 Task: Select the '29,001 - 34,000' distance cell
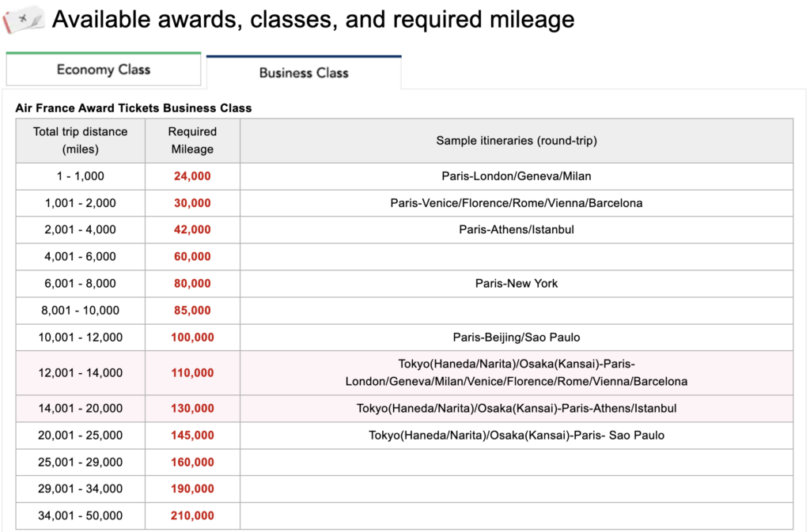click(x=80, y=489)
